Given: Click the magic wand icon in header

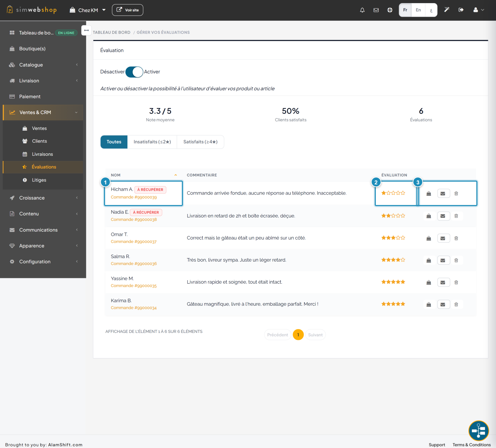Looking at the screenshot, I should point(447,10).
